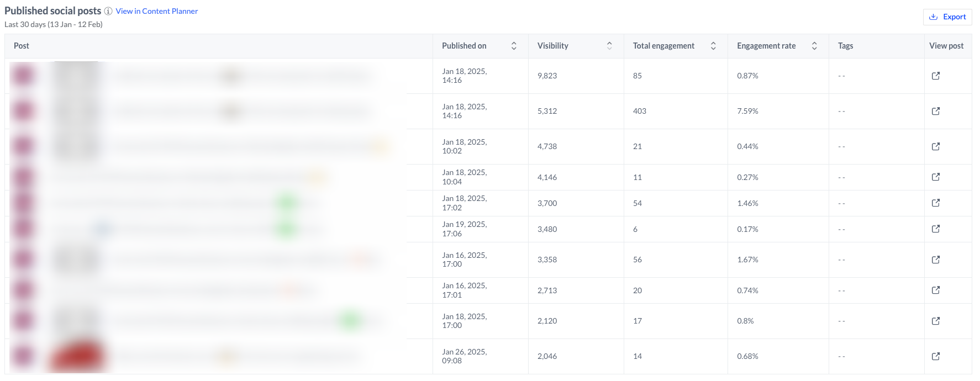View post published Jan 19, 2025
The width and height of the screenshot is (980, 381).
935,229
